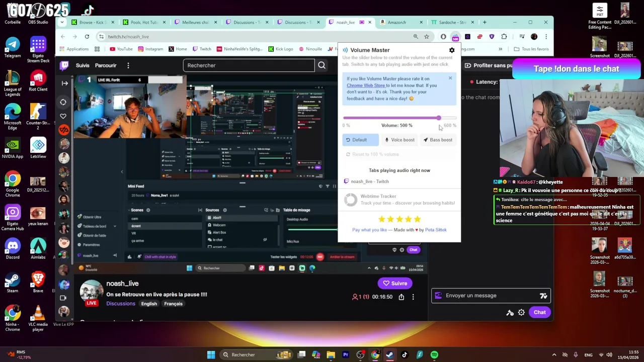This screenshot has width=644, height=362.
Task: Share the stream via share icon
Action: coord(401,297)
